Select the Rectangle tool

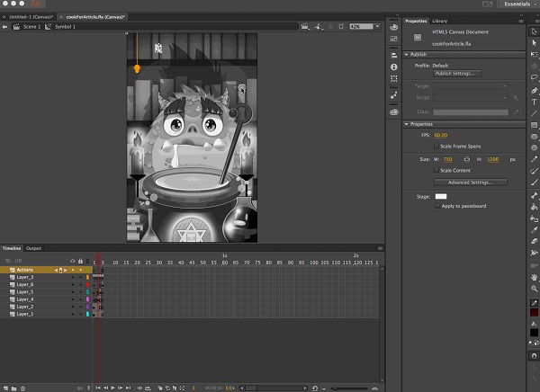pos(534,125)
